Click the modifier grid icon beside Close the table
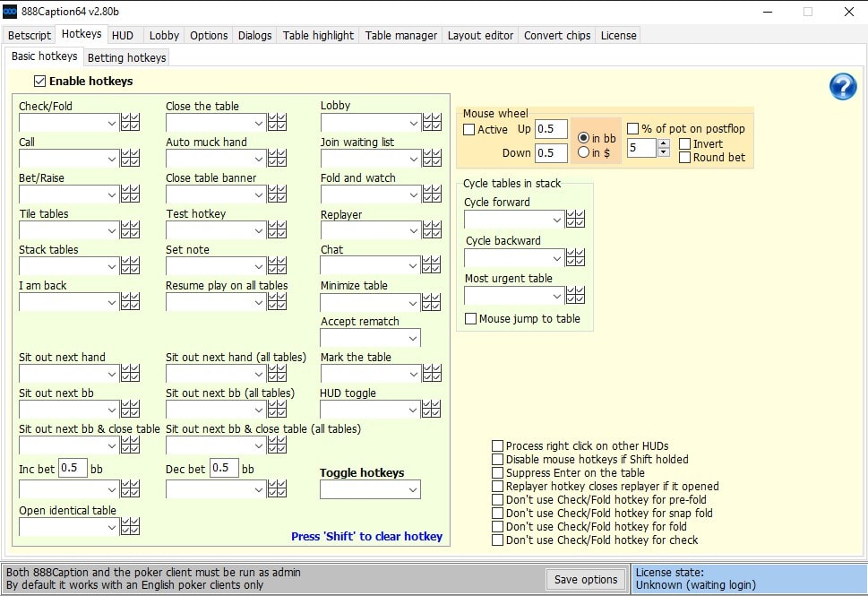The image size is (868, 596). point(277,123)
